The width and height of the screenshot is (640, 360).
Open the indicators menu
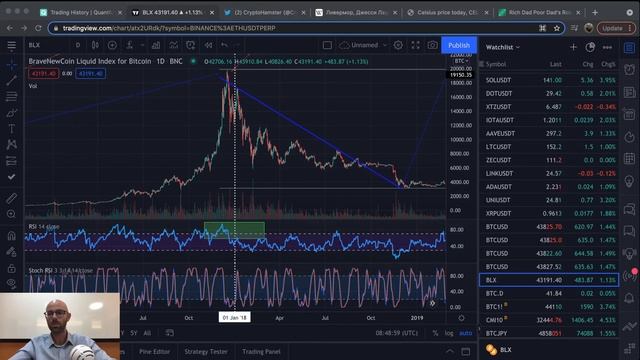(x=130, y=45)
